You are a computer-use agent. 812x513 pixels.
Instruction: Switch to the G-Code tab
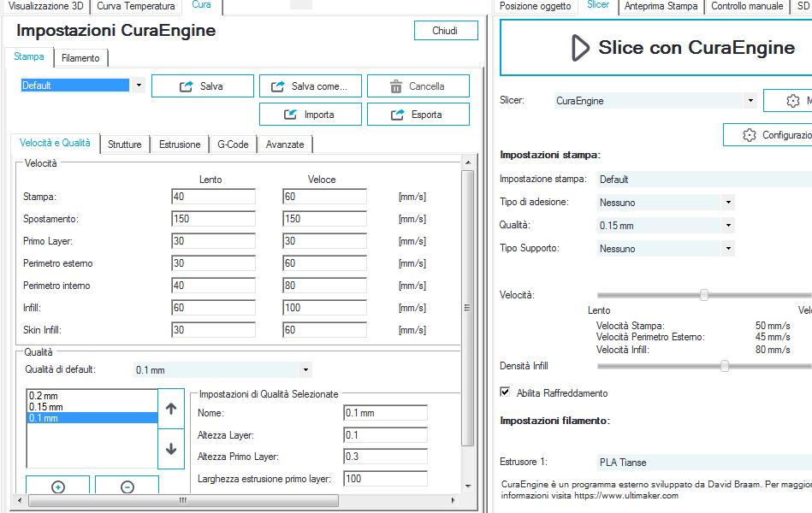[x=233, y=144]
